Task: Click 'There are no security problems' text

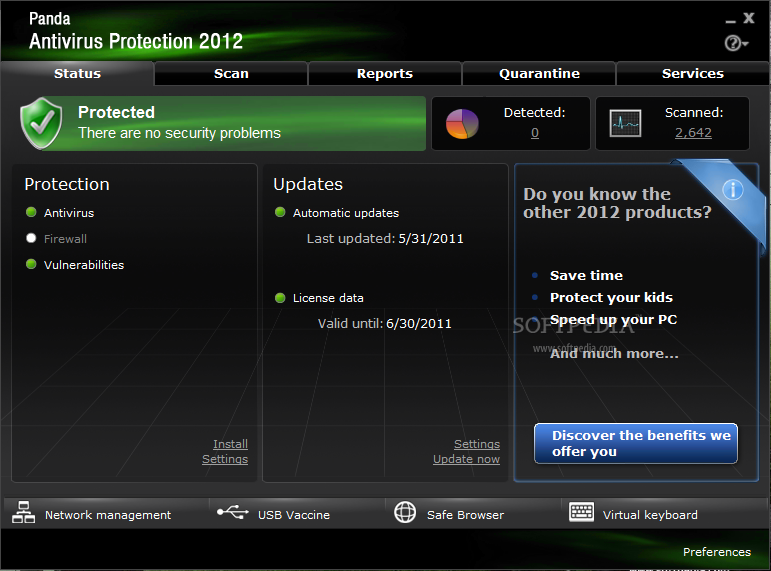Action: tap(179, 133)
